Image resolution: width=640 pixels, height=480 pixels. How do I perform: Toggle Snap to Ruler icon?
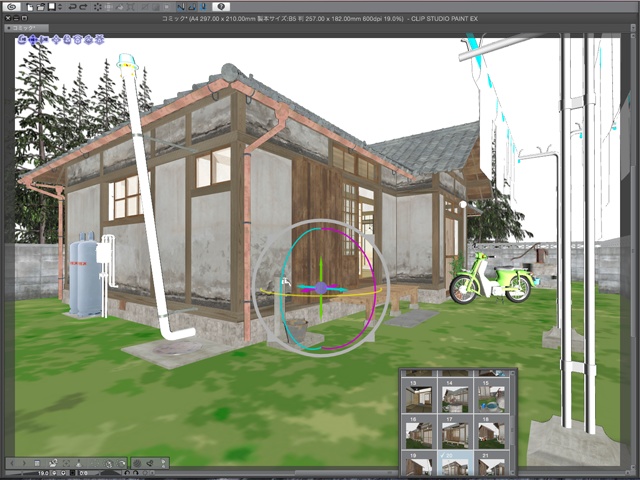tap(181, 7)
